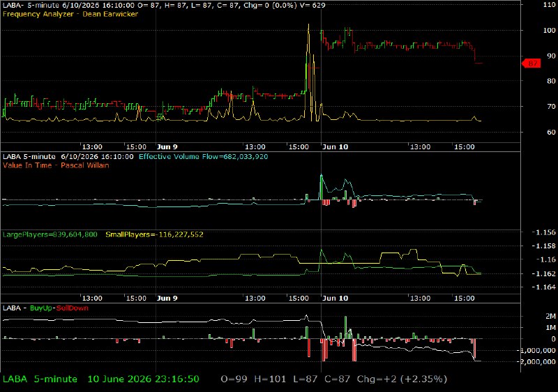Click the second panel header 'LABA 5-minute 6/10/2026 16:10:00'

(68, 157)
